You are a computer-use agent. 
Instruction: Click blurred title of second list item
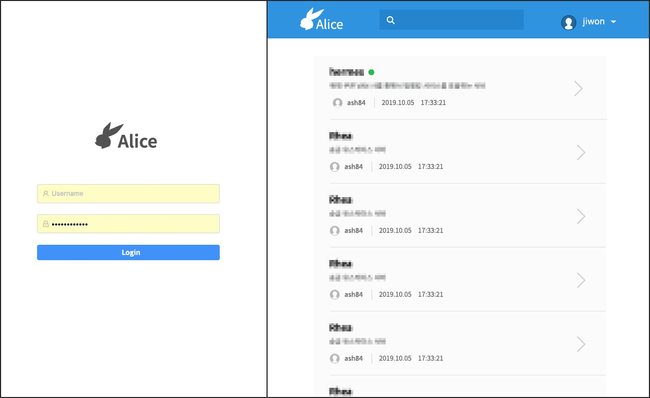point(341,136)
